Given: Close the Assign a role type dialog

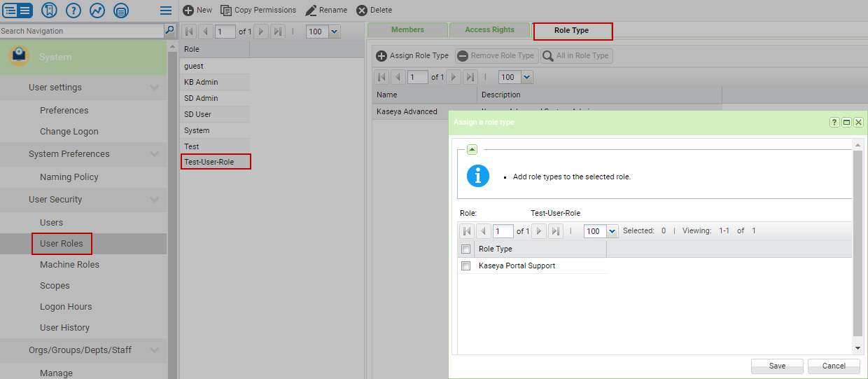Looking at the screenshot, I should (858, 122).
